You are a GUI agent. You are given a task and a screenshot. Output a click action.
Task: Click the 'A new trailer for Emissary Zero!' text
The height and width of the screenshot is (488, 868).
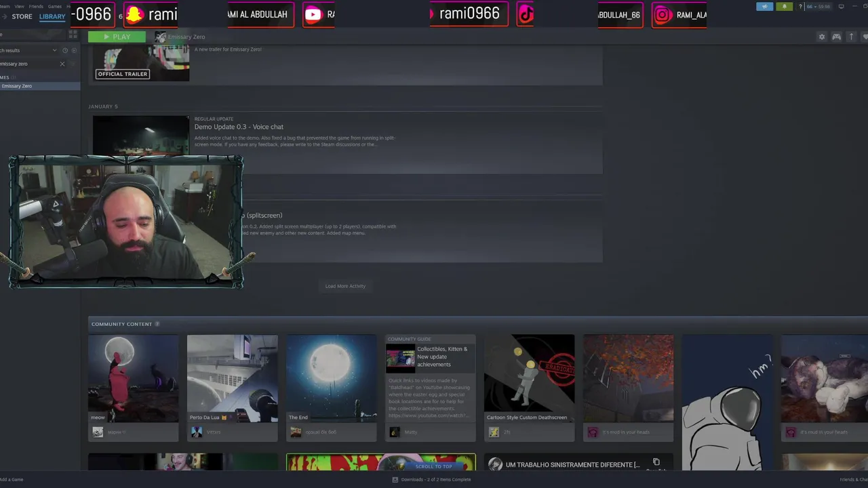click(228, 49)
